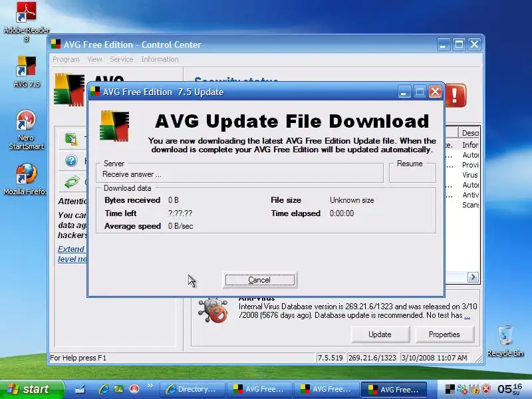Viewport: 532px width, 399px height.
Task: Click 'For Help press F1' status text
Action: coord(78,358)
